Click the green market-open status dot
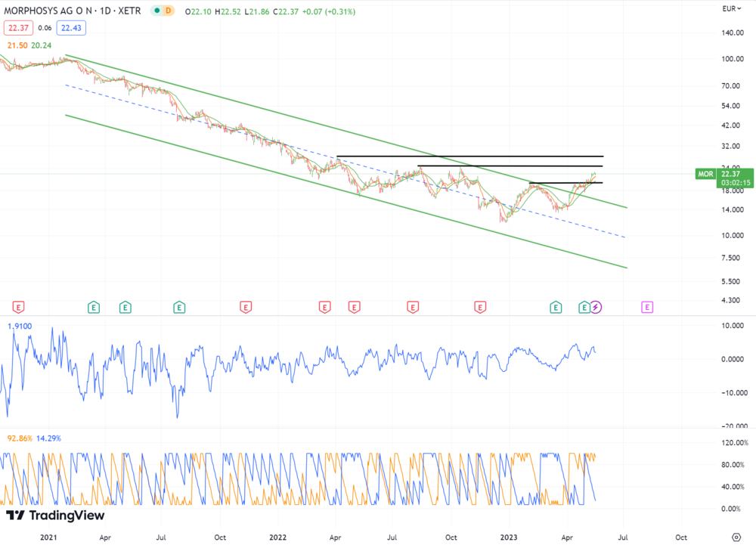Viewport: 756px width, 545px height. (x=156, y=11)
